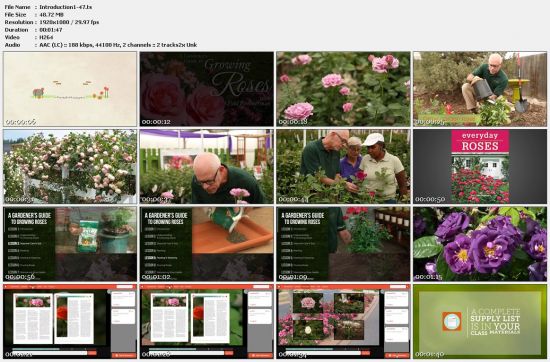Open the Gardener's Guide frame at 00:01:02

click(207, 244)
